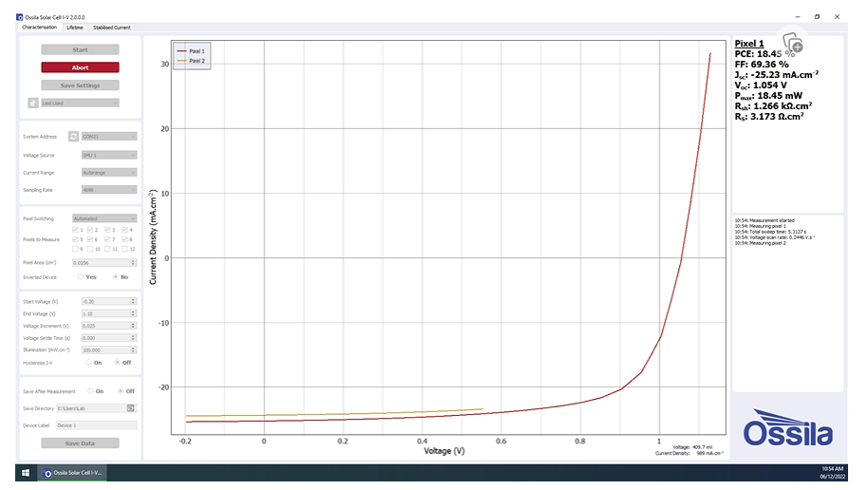Image resolution: width=868 pixels, height=490 pixels.
Task: Enable the pixel 10 checkbox
Action: [x=90, y=249]
